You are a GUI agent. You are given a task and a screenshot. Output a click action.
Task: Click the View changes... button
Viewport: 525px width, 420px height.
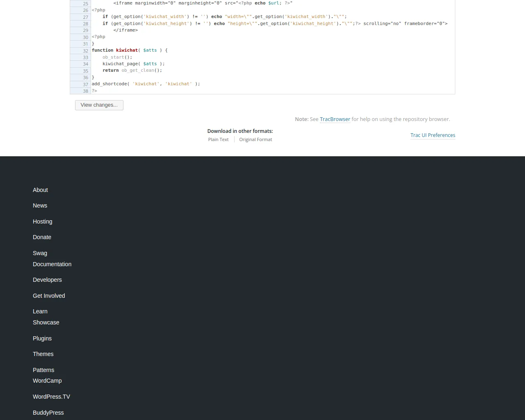tap(99, 105)
